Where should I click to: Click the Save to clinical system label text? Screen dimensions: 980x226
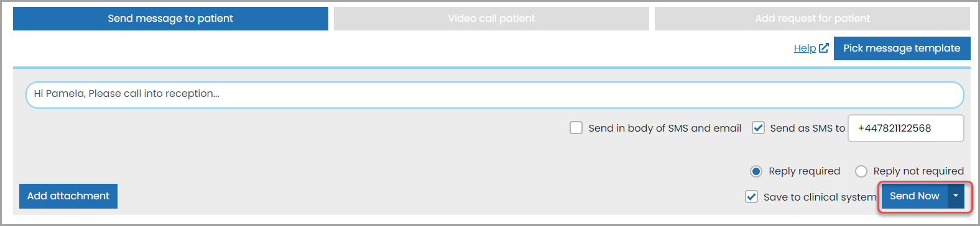pos(820,197)
